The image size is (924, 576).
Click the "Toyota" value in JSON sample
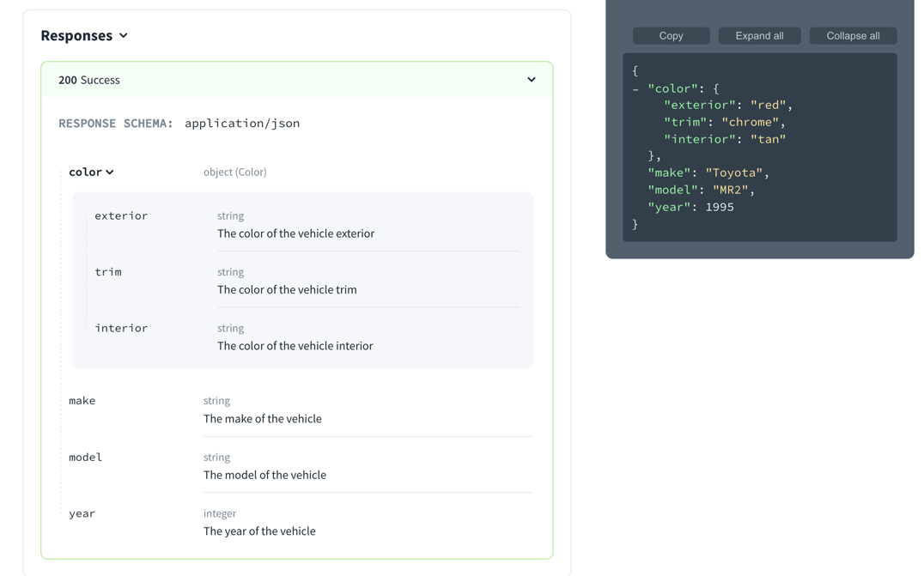(734, 173)
